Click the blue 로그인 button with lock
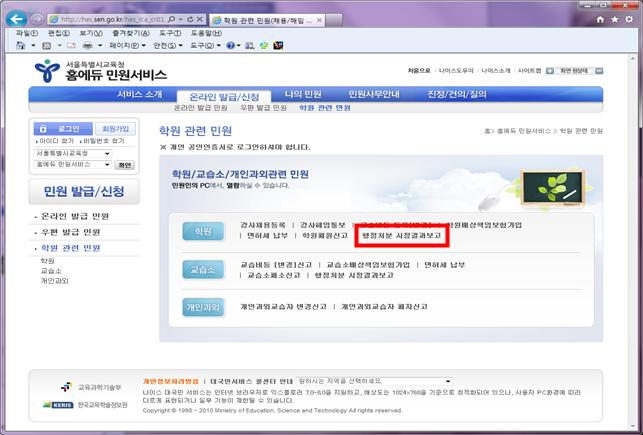The image size is (643, 435). (x=63, y=129)
